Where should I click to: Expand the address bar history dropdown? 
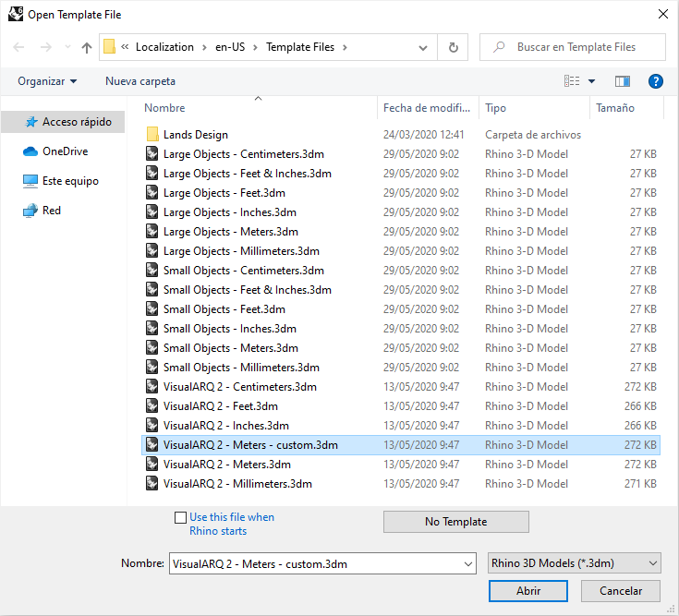pyautogui.click(x=423, y=48)
